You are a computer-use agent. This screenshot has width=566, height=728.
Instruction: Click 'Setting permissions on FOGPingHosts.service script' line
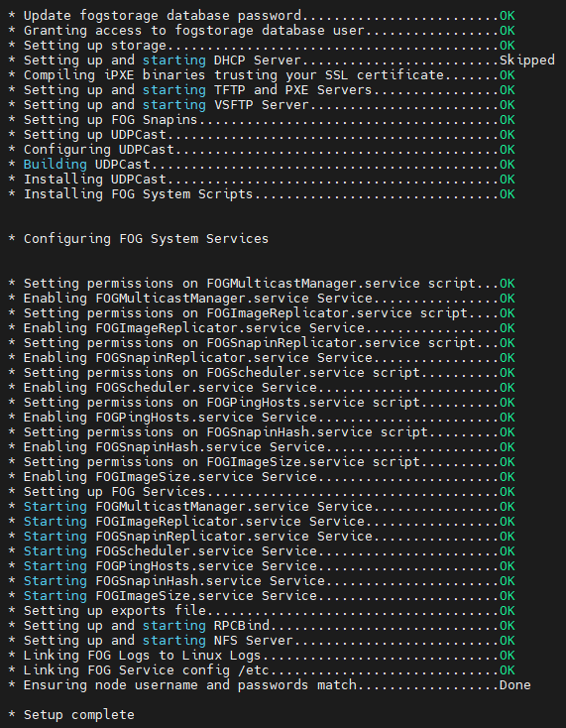[x=262, y=402]
